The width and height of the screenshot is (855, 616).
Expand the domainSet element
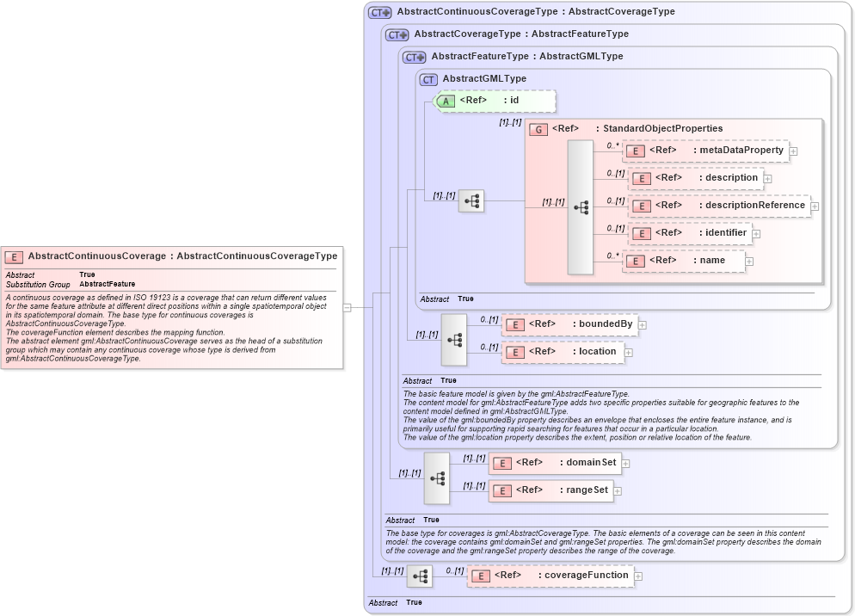[x=626, y=464]
